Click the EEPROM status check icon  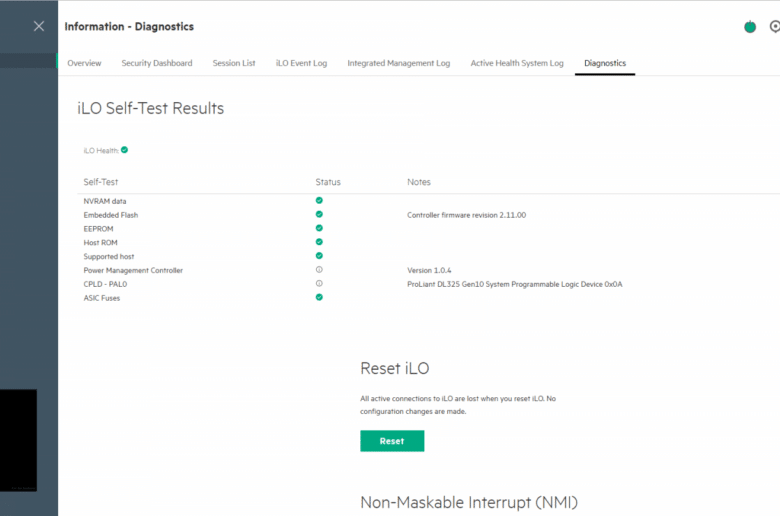click(319, 228)
